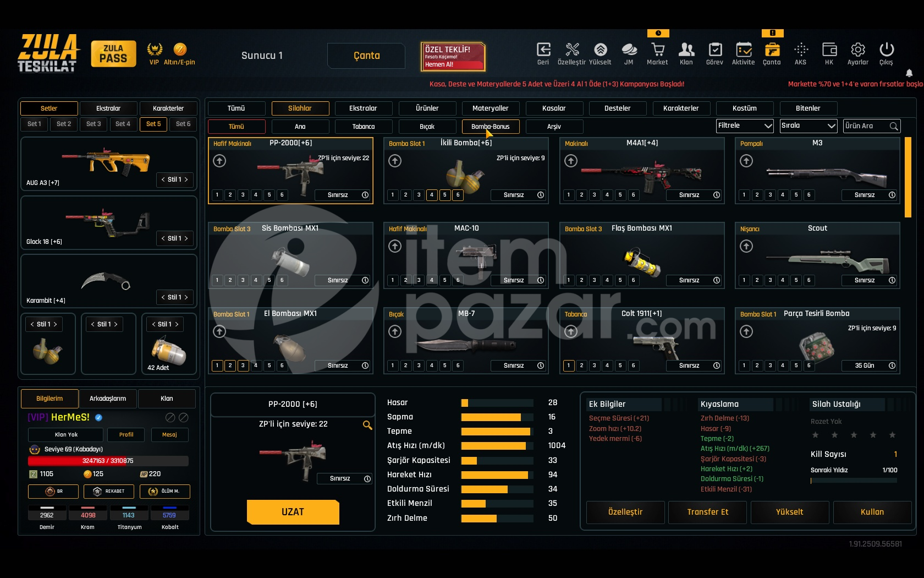Click the Transfer Et button
Screen dimensions: 924x578
[708, 512]
